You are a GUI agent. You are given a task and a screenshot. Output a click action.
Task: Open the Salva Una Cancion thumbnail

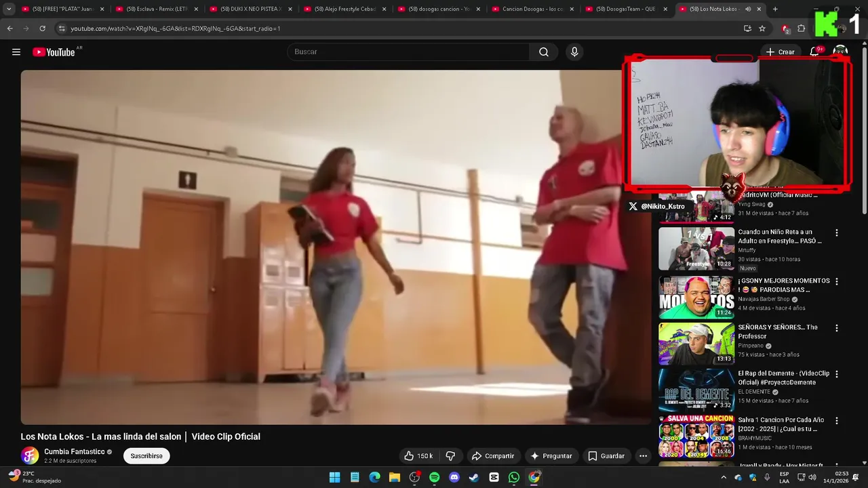[x=696, y=436]
